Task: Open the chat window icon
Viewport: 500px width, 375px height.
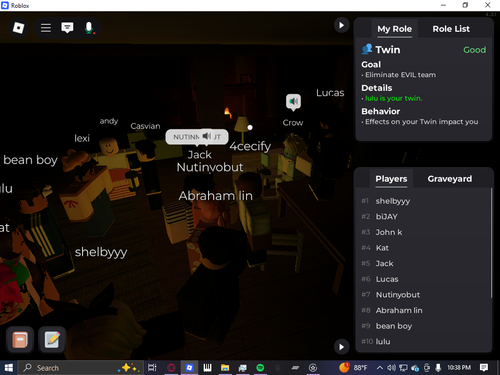Action: point(67,28)
